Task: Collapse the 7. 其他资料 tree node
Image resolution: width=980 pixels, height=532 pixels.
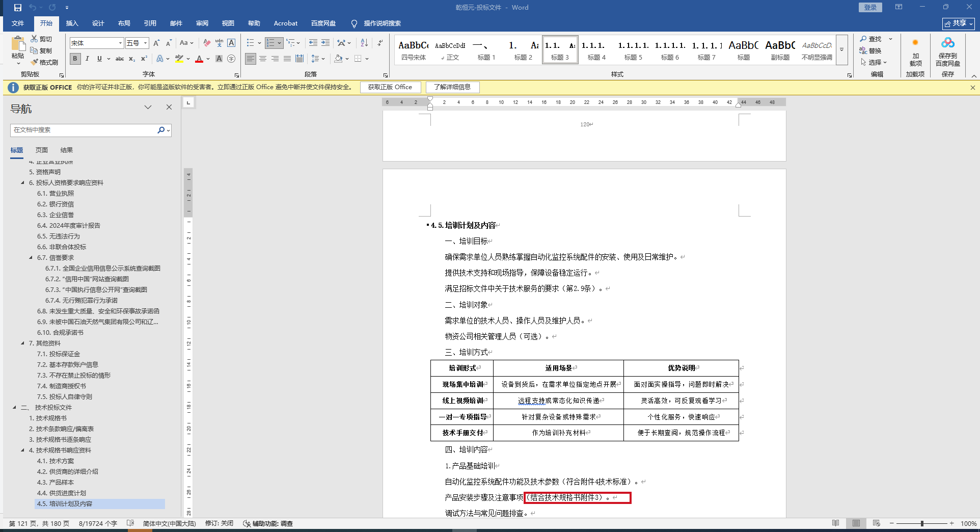Action: pyautogui.click(x=22, y=343)
